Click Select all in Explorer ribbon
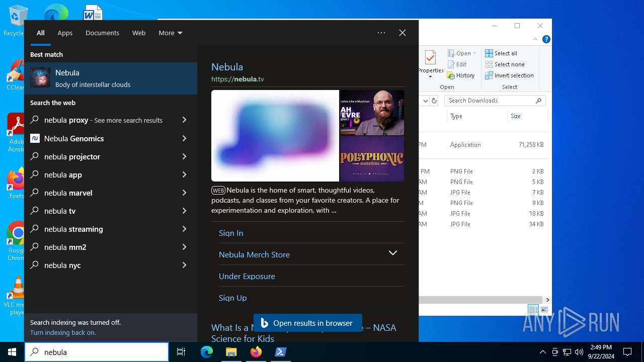This screenshot has width=644, height=362. (x=501, y=53)
